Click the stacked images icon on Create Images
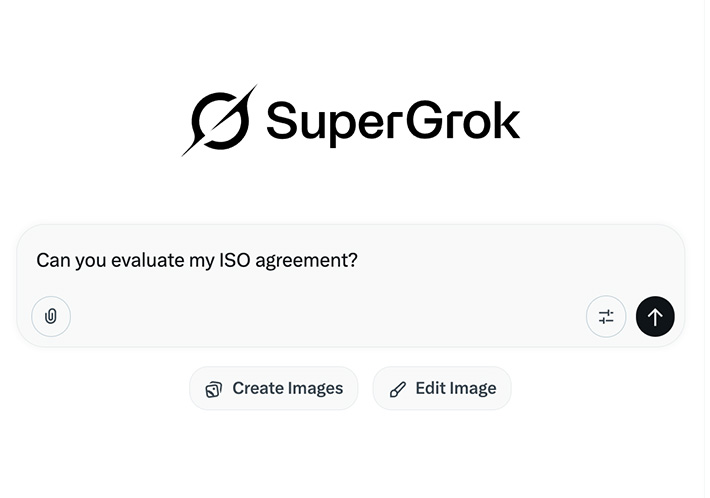Screen dimensions: 710x498 pos(214,389)
